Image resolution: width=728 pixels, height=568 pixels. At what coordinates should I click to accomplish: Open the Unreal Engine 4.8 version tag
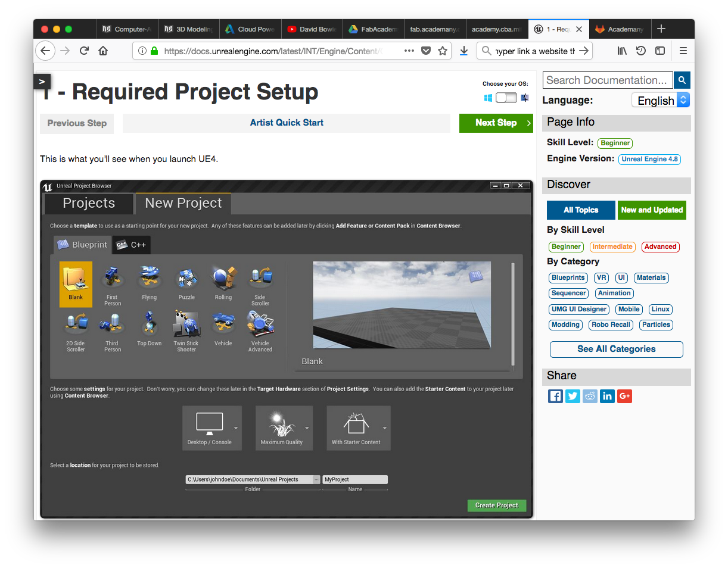649,159
